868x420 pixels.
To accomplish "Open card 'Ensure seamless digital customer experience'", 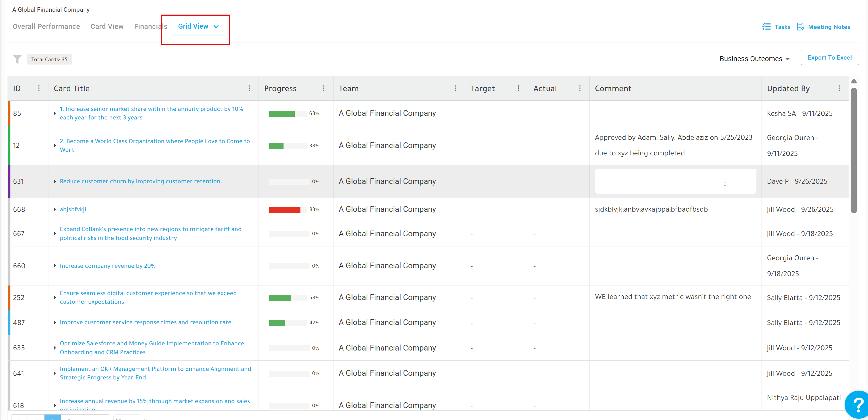I will click(148, 297).
